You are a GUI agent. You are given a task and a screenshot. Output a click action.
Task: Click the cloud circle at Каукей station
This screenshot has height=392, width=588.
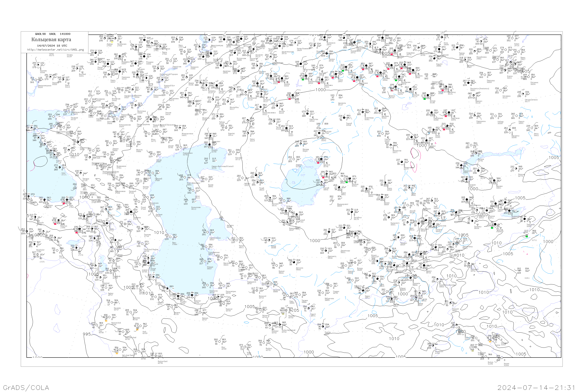coord(321,182)
